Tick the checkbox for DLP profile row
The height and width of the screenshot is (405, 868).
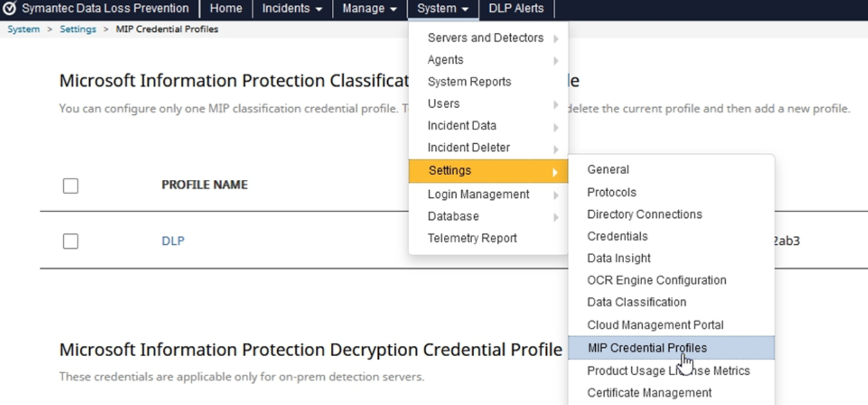click(70, 241)
